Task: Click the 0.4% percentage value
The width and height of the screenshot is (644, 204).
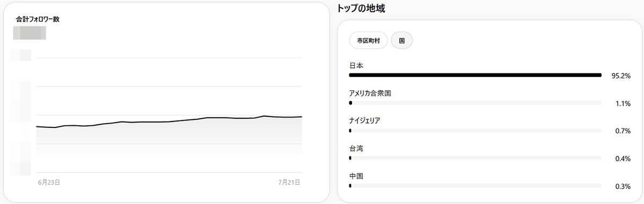Action: (x=623, y=159)
